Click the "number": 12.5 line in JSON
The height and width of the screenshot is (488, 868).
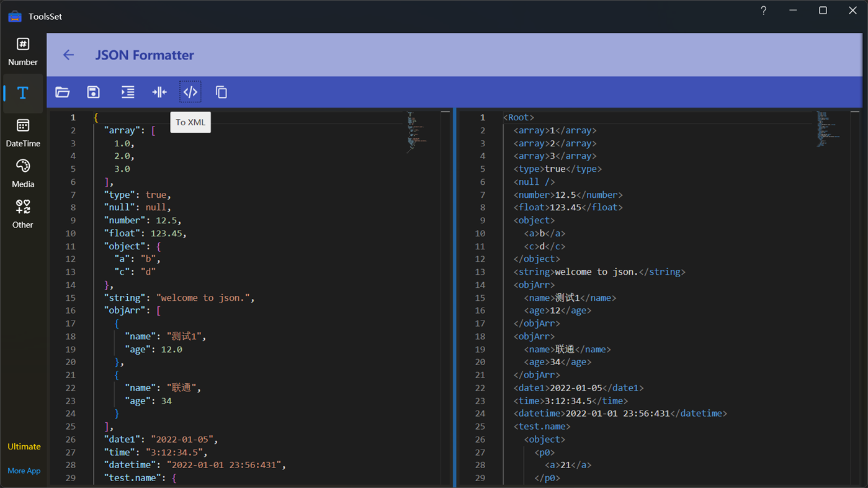tap(143, 221)
